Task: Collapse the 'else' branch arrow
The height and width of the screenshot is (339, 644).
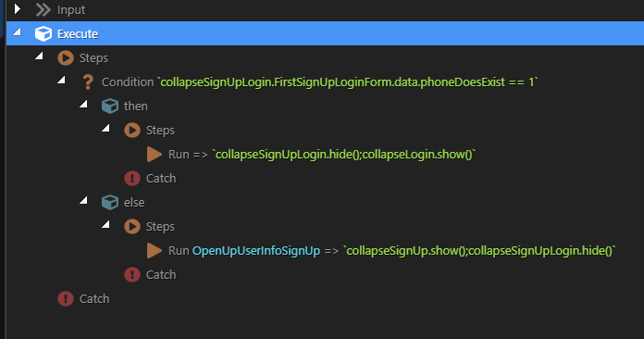Action: (x=83, y=200)
